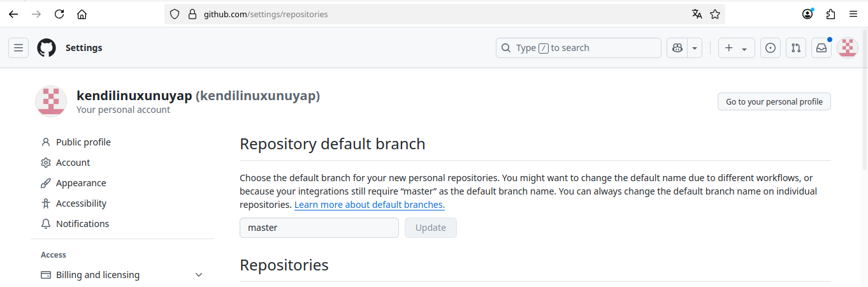Bookmark this page with star icon
Screen dimensions: 868x287
coord(715,14)
